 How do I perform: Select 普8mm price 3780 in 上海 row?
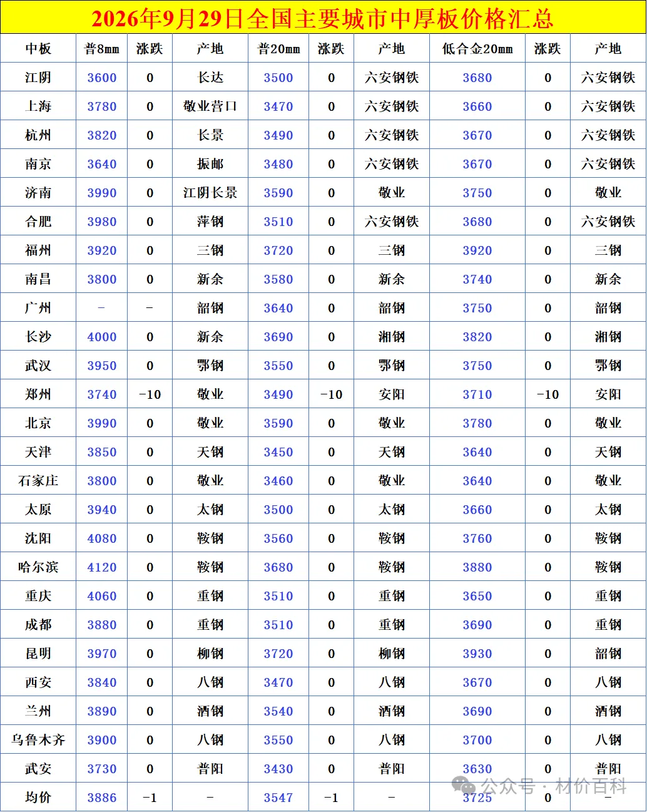[x=102, y=106]
